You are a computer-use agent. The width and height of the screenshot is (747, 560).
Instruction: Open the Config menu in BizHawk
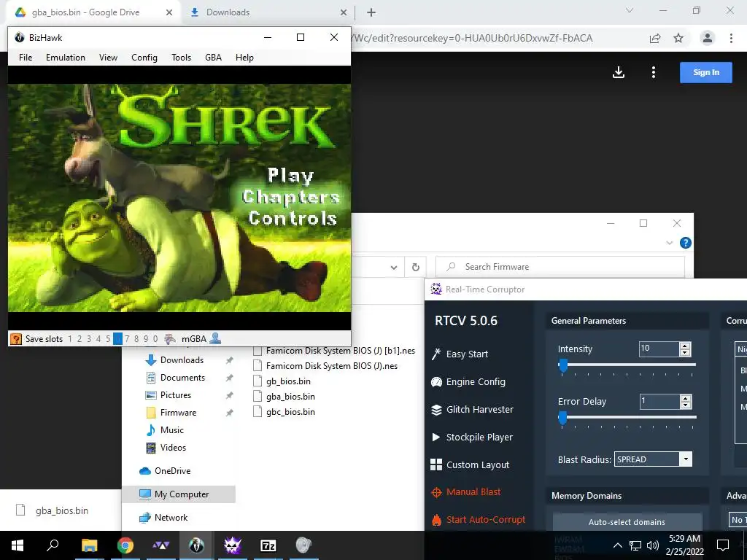[x=144, y=58]
